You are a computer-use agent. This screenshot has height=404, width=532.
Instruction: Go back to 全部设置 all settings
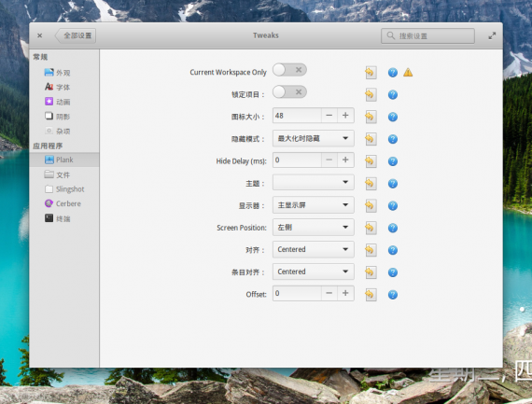pyautogui.click(x=76, y=35)
